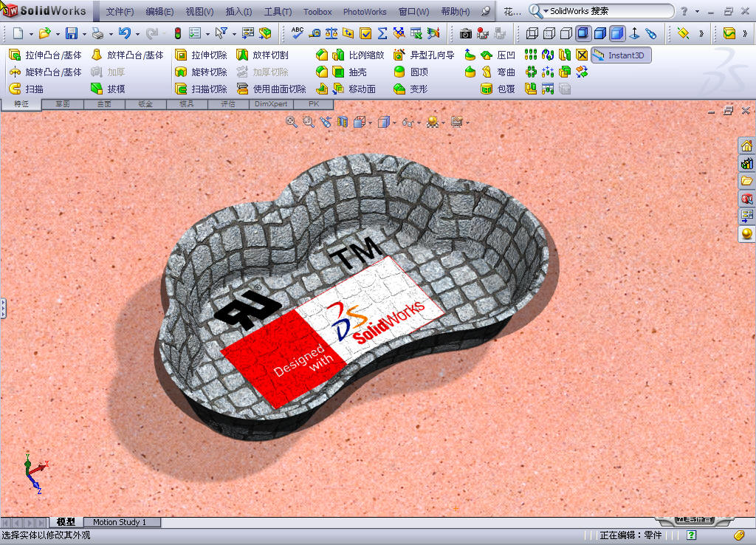This screenshot has width=756, height=545.
Task: Click 异型孔向导 hole wizard button
Action: tap(424, 55)
